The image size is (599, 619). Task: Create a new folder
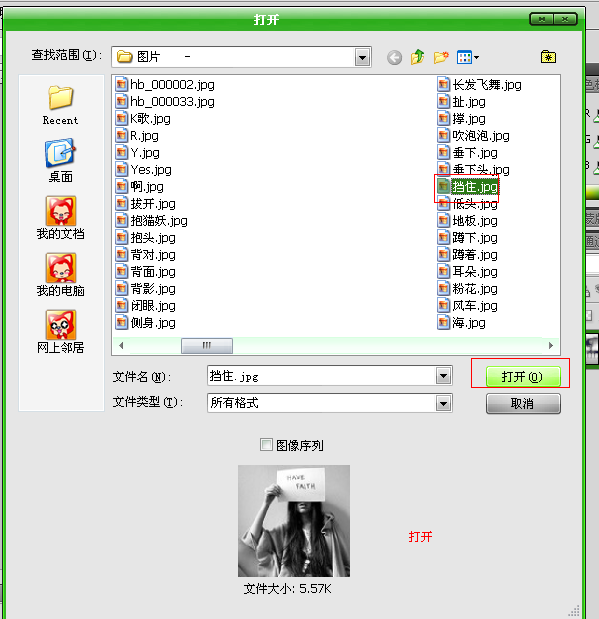pos(441,57)
